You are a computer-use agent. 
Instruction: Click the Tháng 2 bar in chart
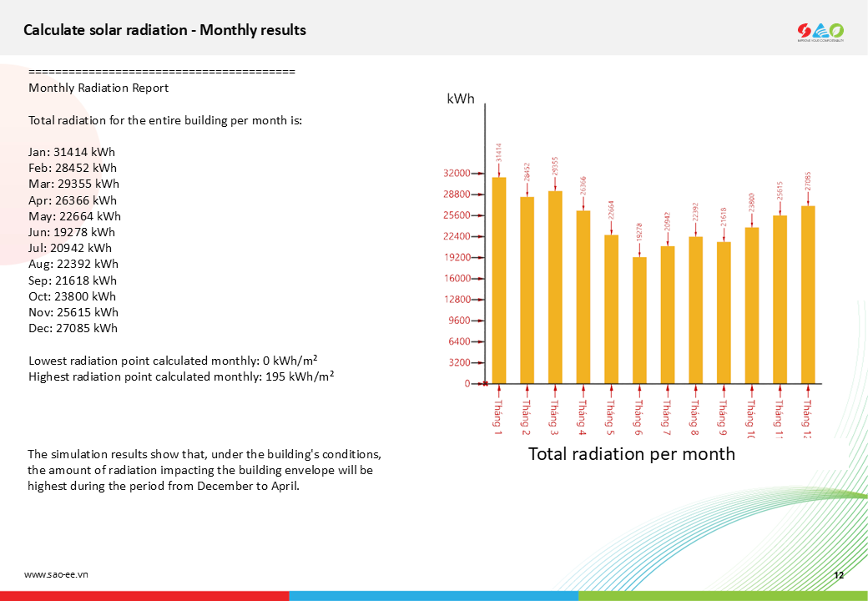click(x=527, y=290)
